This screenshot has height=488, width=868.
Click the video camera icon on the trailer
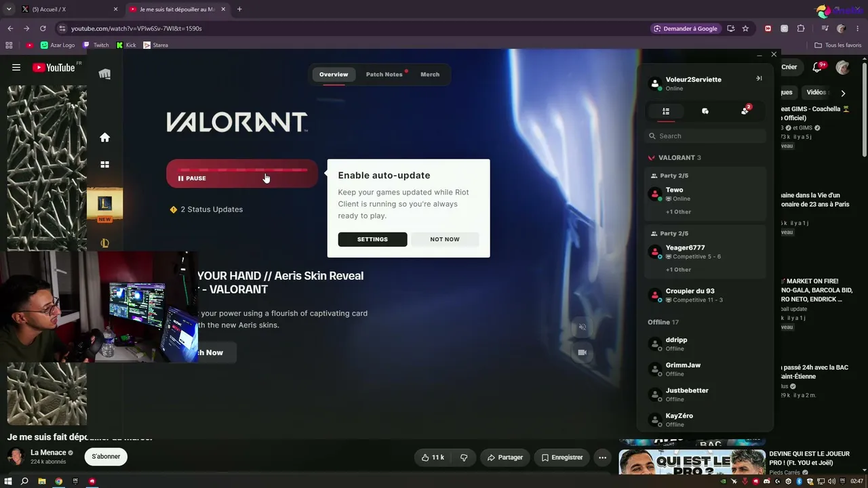(582, 352)
